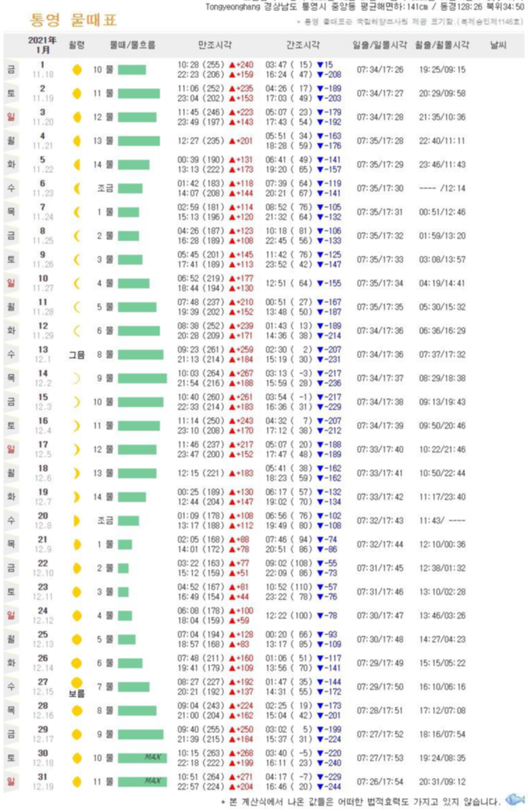This screenshot has width=528, height=812.
Task: Click the 조금 label in the January 20 row
Action: [105, 520]
